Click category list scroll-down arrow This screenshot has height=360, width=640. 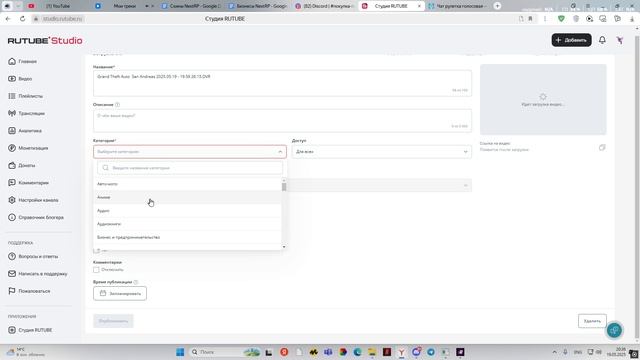284,247
